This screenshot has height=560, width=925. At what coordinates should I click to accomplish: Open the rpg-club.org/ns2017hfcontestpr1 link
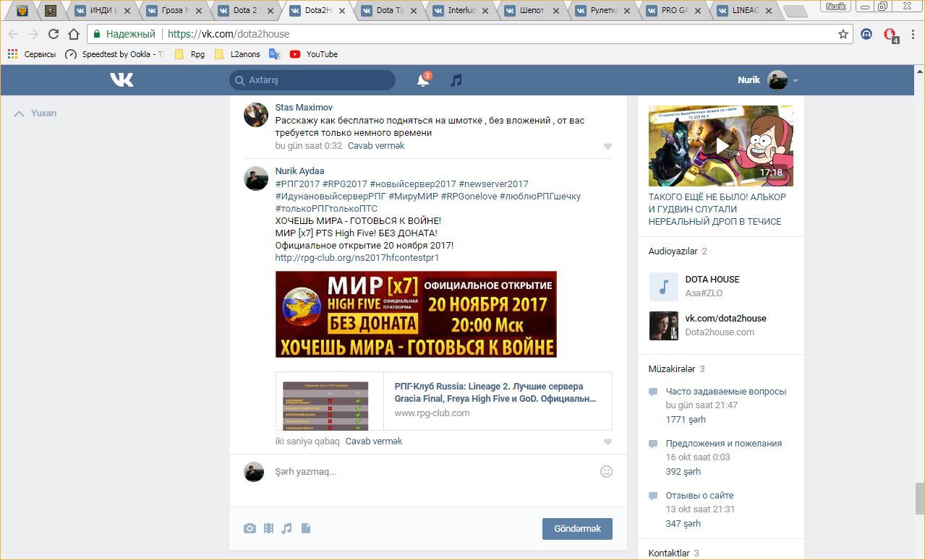tap(357, 258)
